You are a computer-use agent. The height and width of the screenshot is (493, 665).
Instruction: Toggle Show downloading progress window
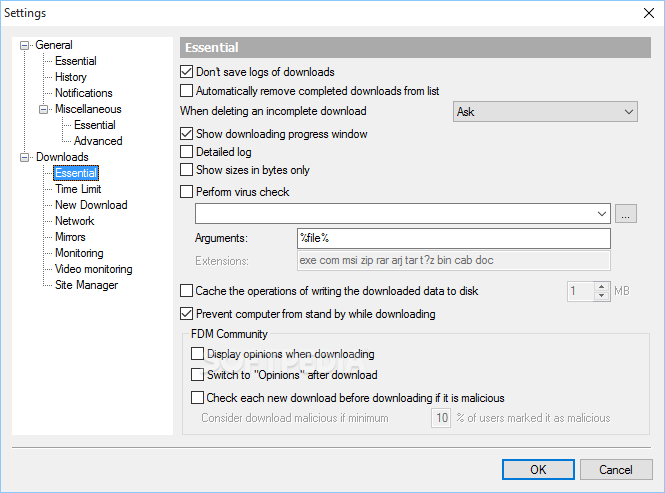[x=186, y=134]
